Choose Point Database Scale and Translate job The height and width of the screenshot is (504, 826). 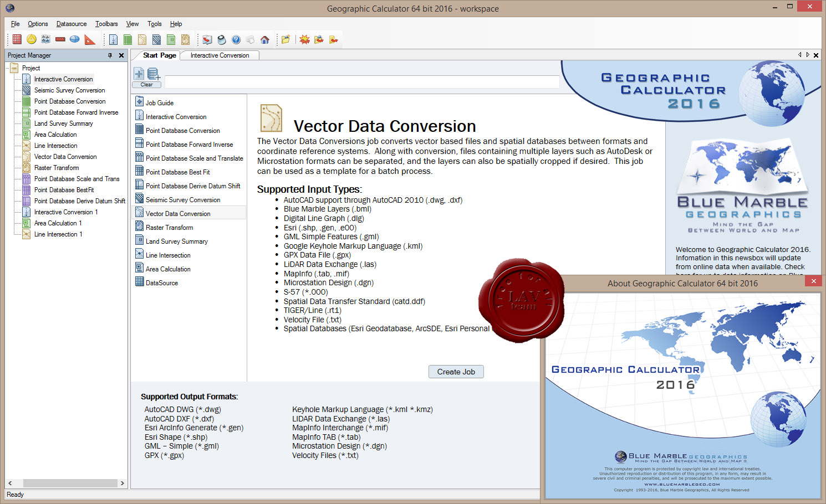[x=194, y=158]
